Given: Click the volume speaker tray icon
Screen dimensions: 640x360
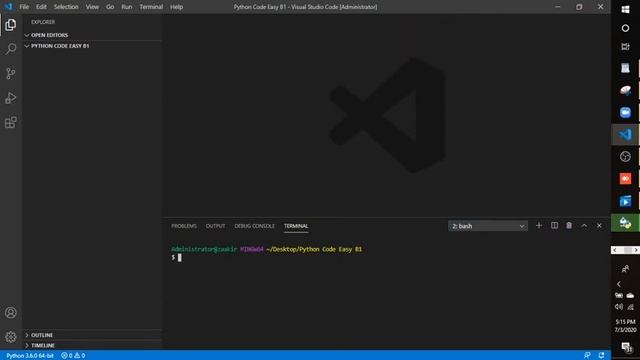Looking at the screenshot, I should click(619, 307).
